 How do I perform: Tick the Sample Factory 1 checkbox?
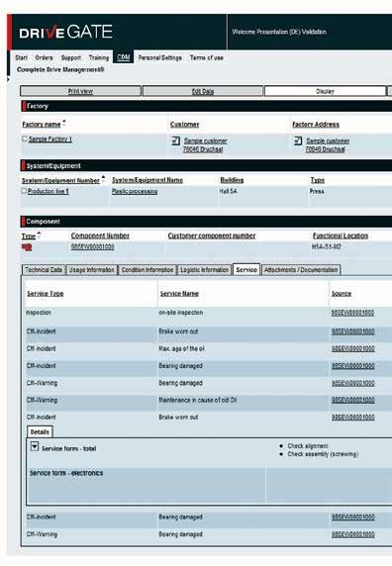25,139
